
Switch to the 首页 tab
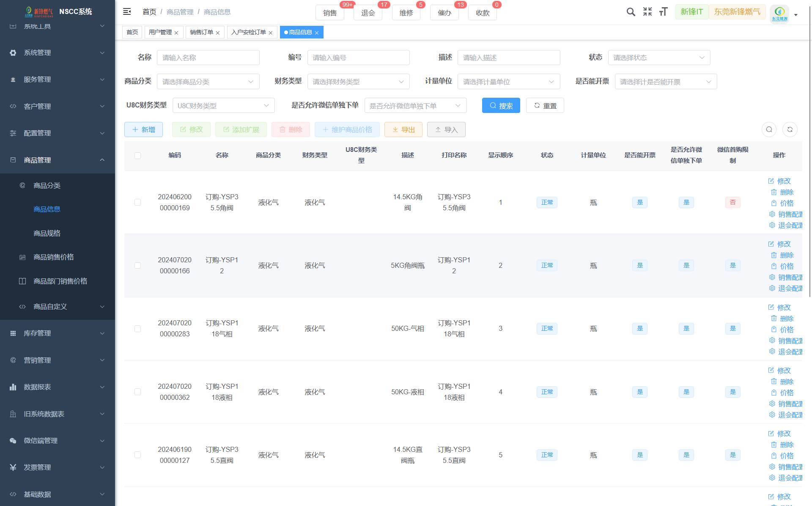[132, 32]
